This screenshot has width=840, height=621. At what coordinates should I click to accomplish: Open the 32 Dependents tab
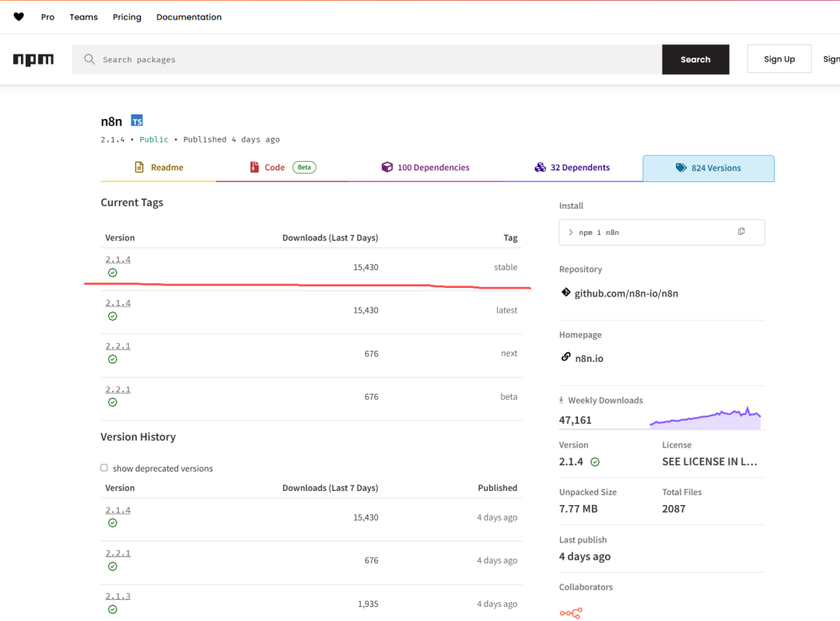click(572, 167)
